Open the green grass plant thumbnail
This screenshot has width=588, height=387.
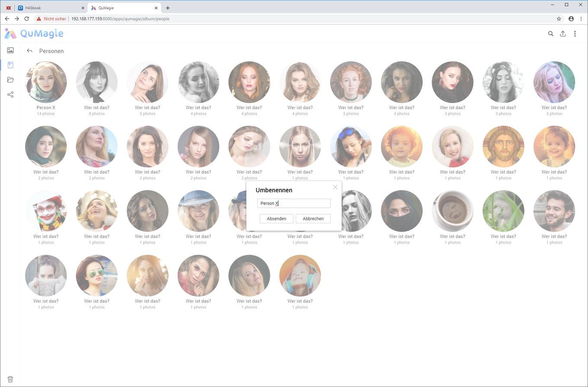503,211
